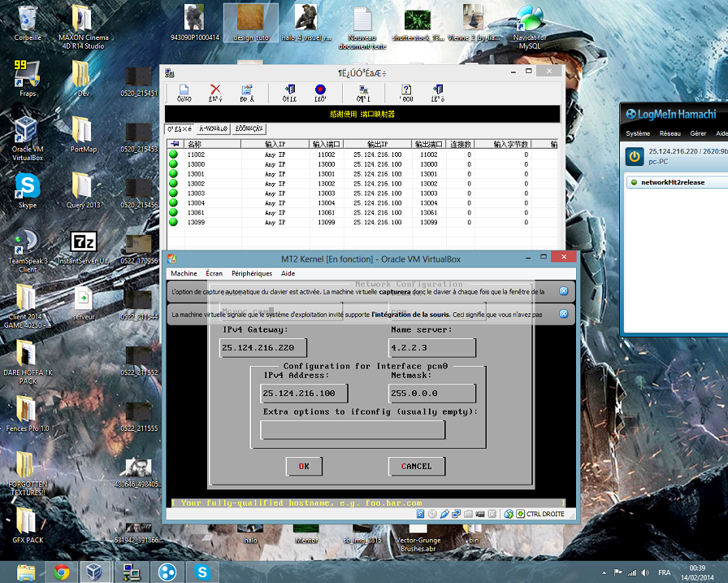Open File Explorer from the taskbar
Viewport: 728px width, 583px height.
(x=26, y=572)
